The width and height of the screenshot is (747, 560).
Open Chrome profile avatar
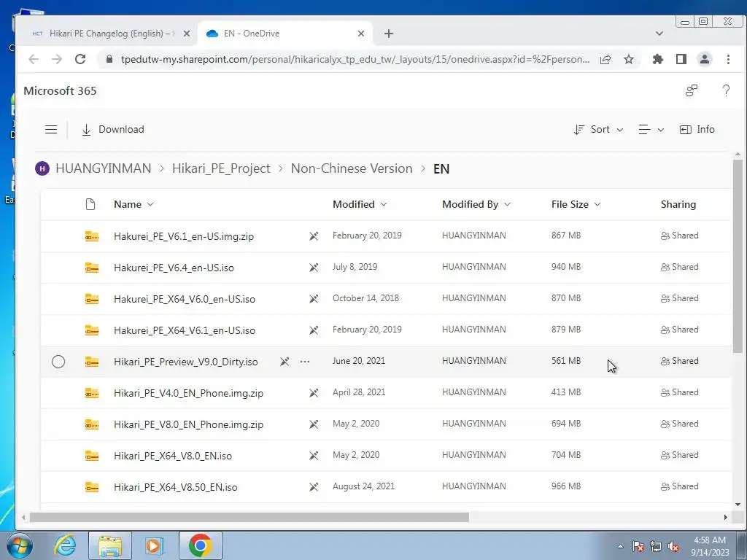pos(705,59)
